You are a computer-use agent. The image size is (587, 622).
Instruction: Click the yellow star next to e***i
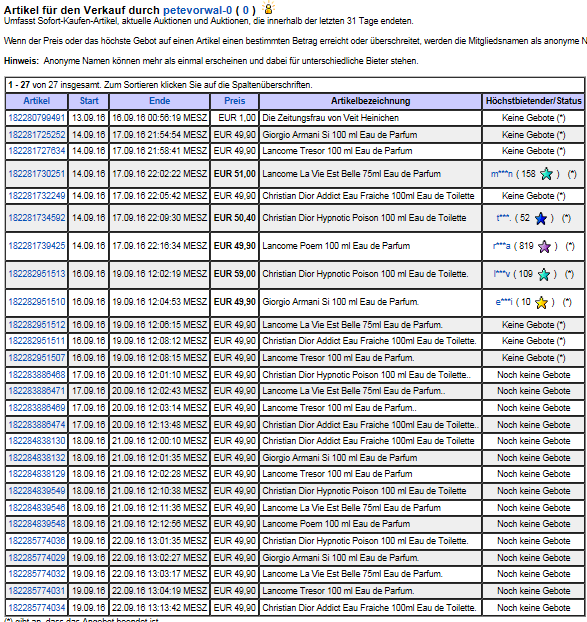point(541,302)
